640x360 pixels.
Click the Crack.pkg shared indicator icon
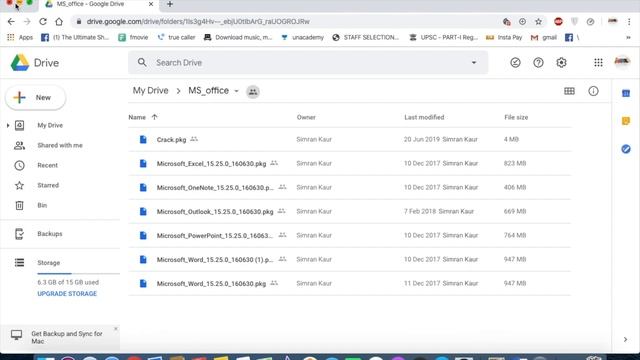194,139
